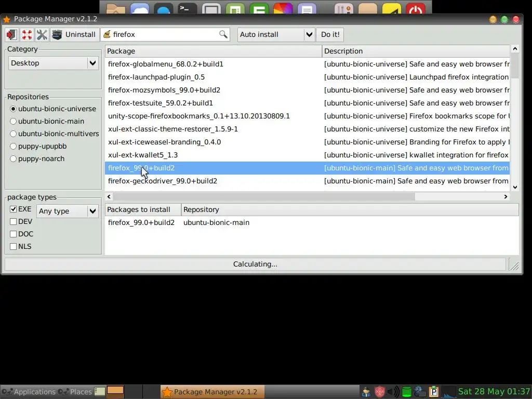
Task: Click the horizontal scroll left arrow
Action: pyautogui.click(x=109, y=196)
